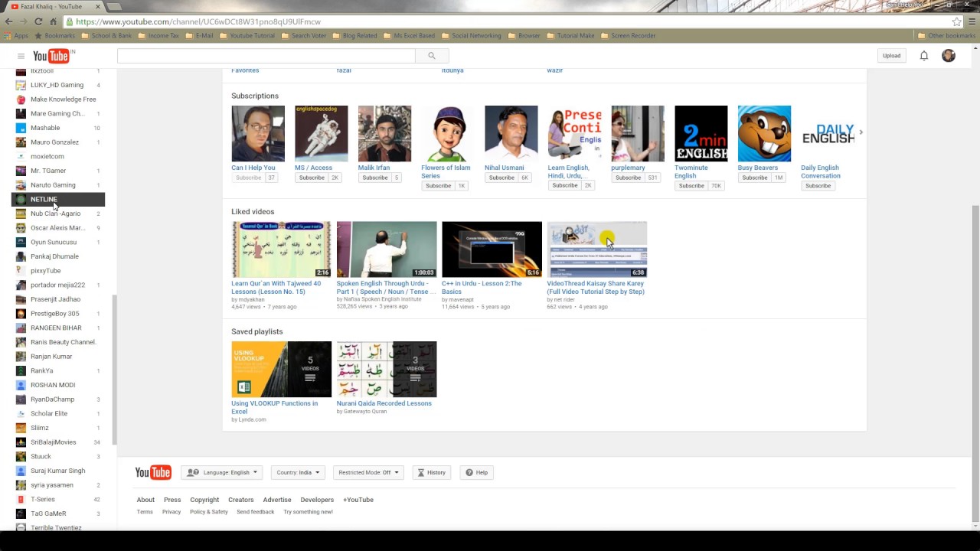
Task: Open the Chrome menu icon
Action: pos(972,21)
